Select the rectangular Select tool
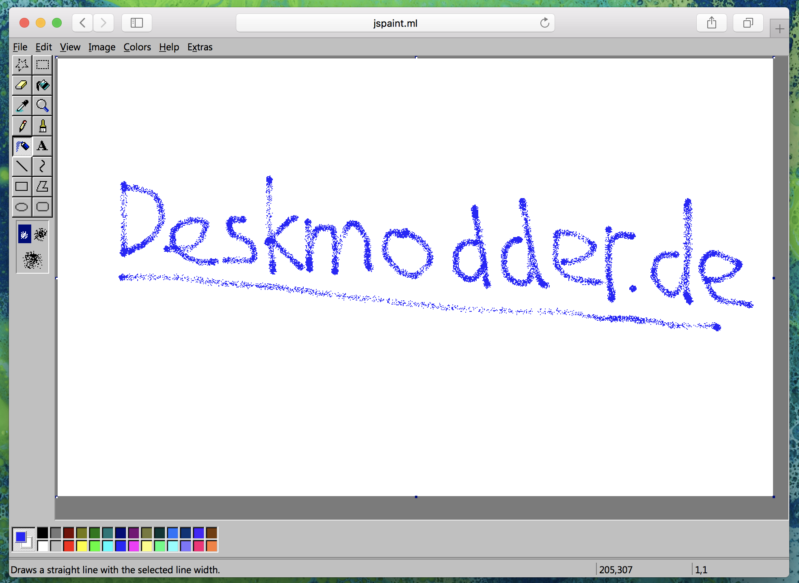The image size is (799, 583). (x=42, y=65)
